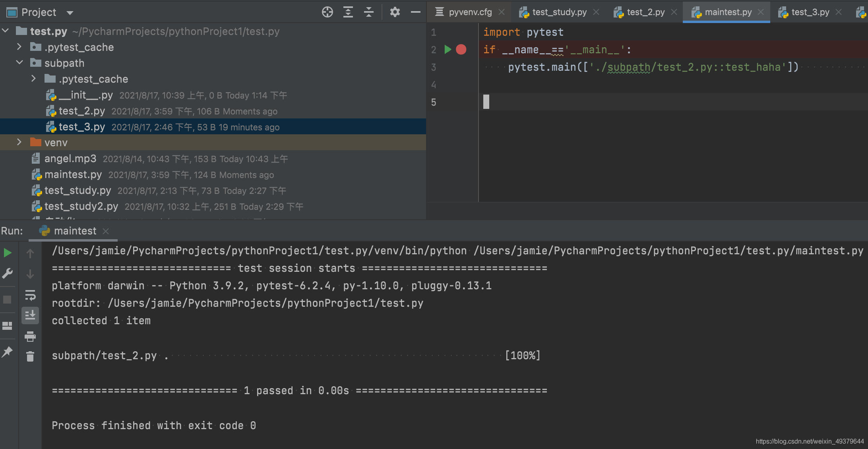Switch to the test_3.py editor tab

810,12
